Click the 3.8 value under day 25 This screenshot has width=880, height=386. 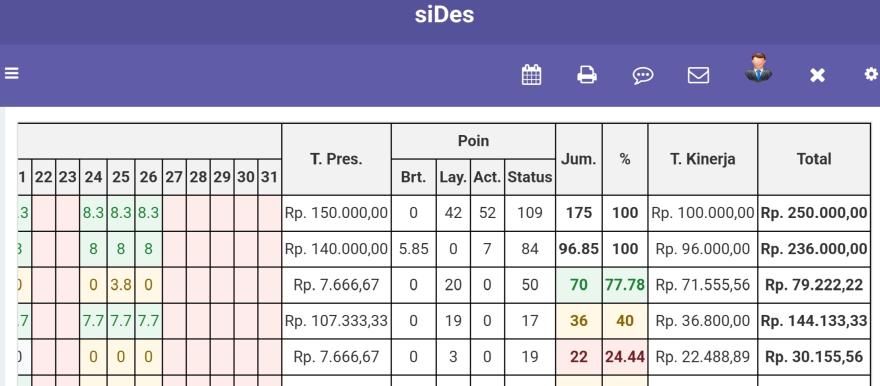pyautogui.click(x=121, y=285)
